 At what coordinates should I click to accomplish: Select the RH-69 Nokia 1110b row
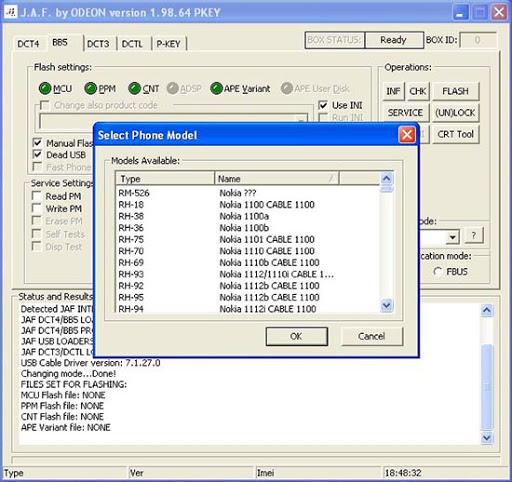(248, 263)
